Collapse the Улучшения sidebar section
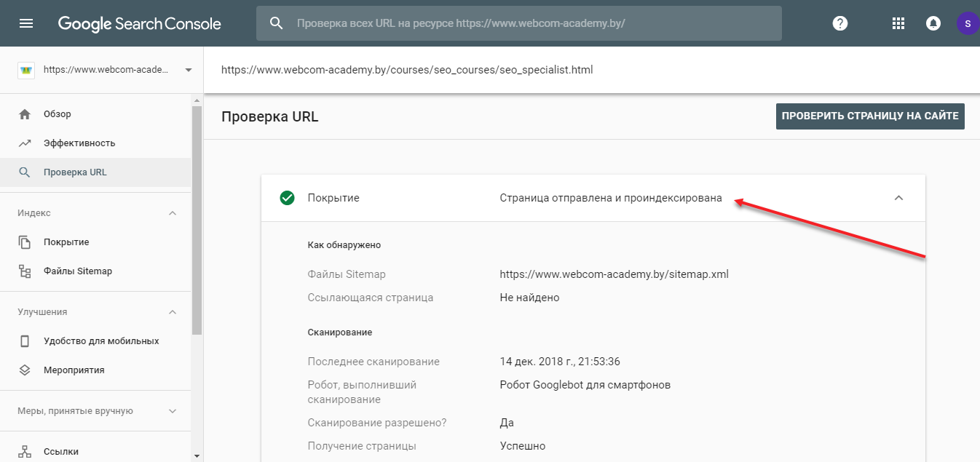Image resolution: width=980 pixels, height=462 pixels. 173,312
